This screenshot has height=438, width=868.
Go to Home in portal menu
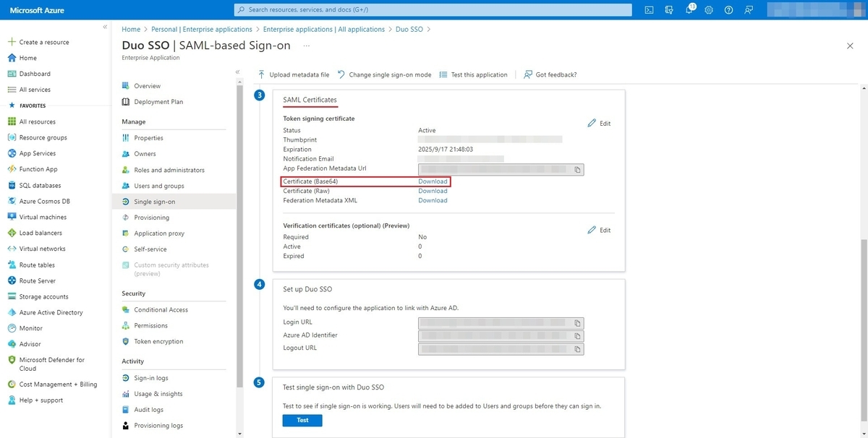(x=27, y=58)
